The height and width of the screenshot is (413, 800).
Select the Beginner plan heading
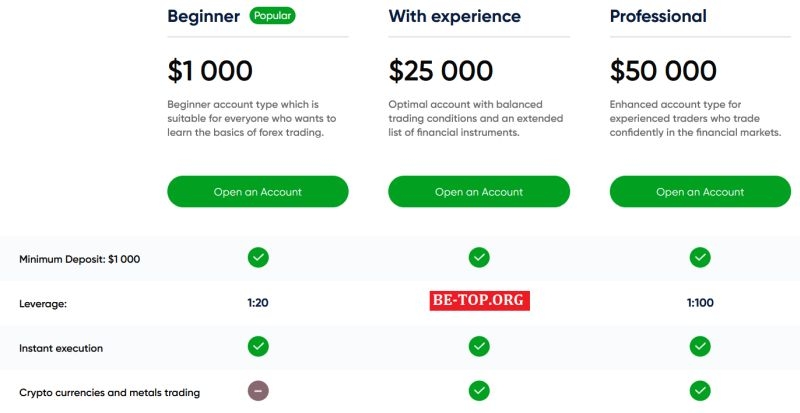204,16
